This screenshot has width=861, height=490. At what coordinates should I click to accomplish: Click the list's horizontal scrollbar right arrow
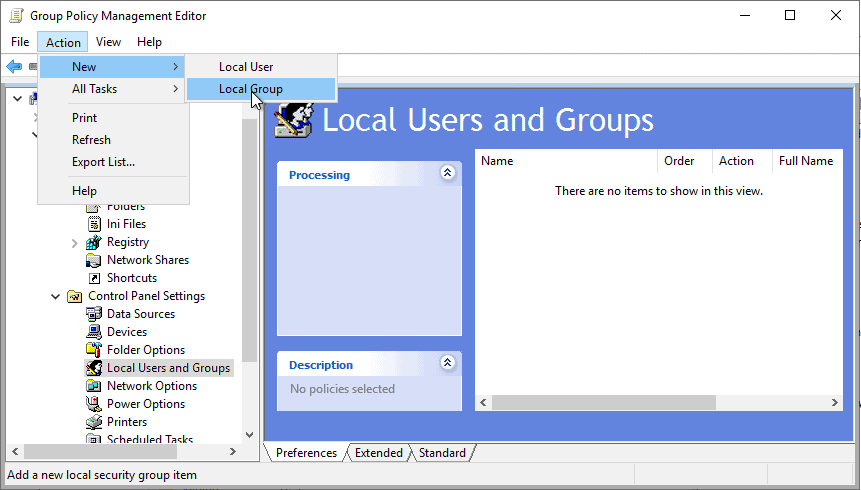point(834,402)
